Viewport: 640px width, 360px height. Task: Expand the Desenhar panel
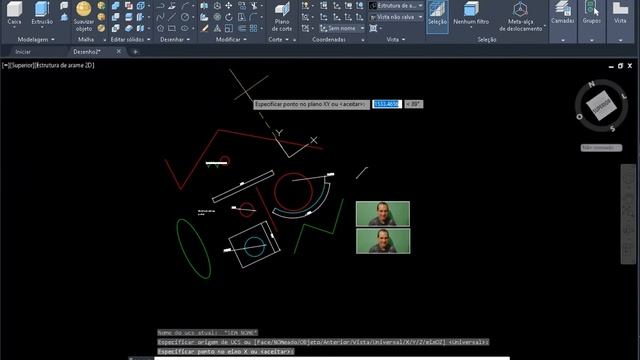pos(175,40)
